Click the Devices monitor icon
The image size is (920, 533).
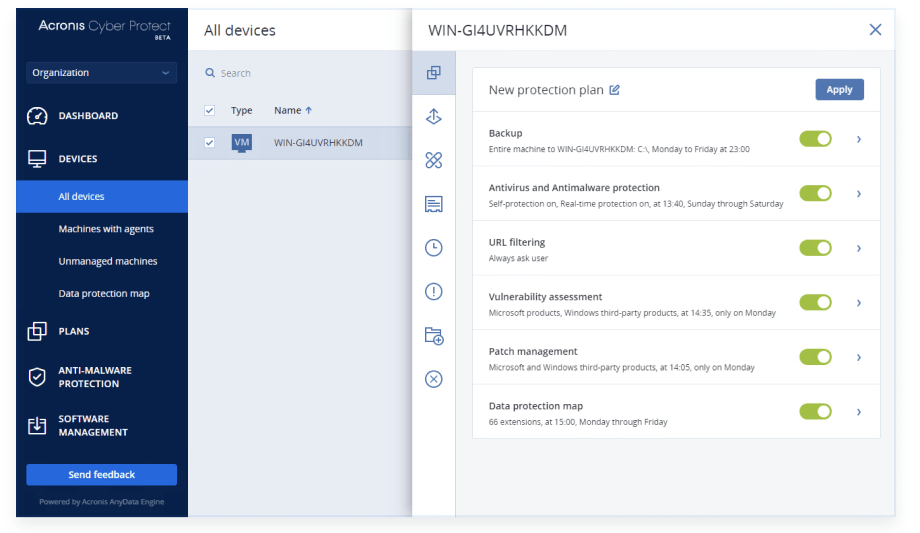37,158
